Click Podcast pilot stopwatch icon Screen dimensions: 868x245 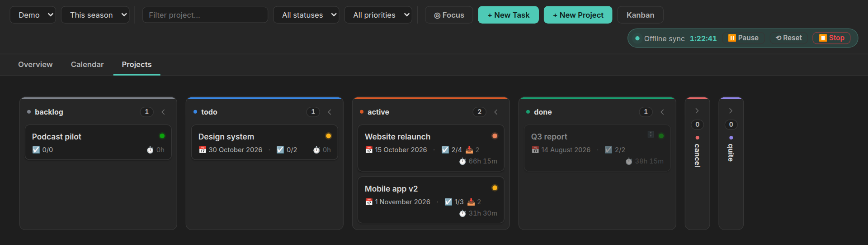[x=150, y=150]
